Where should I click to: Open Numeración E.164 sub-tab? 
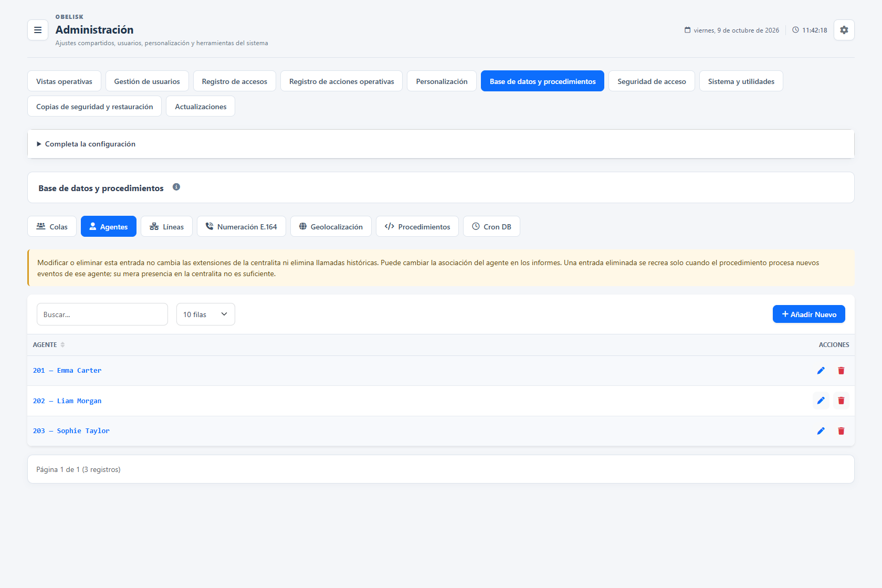[x=241, y=226]
